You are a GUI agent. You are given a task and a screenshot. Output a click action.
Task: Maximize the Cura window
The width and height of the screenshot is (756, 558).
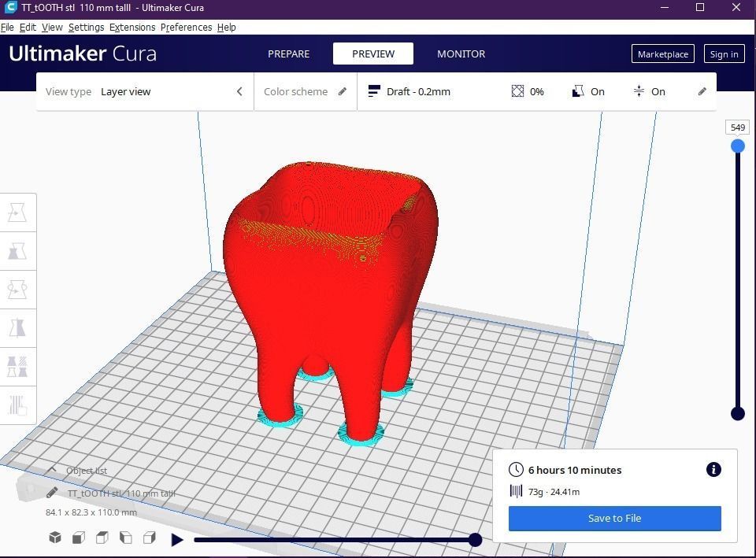click(700, 7)
